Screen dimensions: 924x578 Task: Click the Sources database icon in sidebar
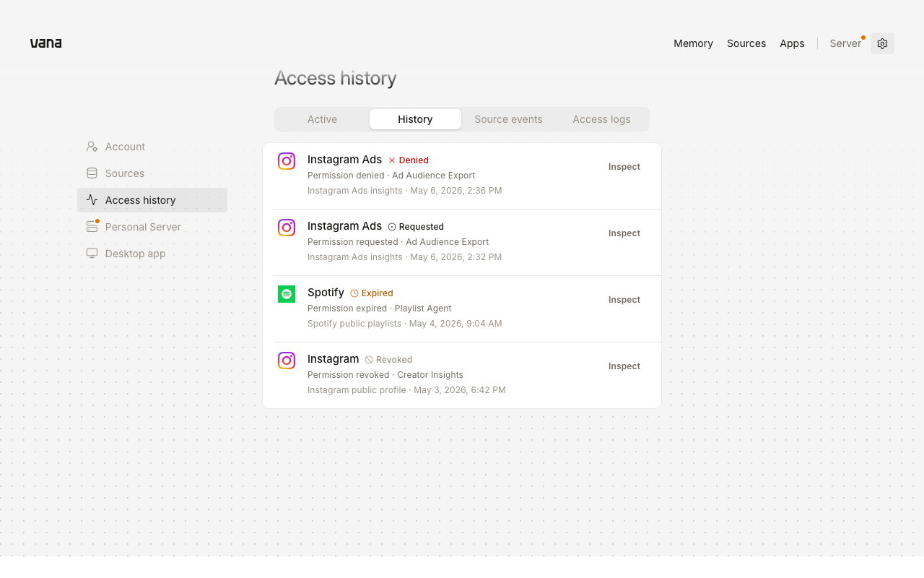pyautogui.click(x=92, y=173)
